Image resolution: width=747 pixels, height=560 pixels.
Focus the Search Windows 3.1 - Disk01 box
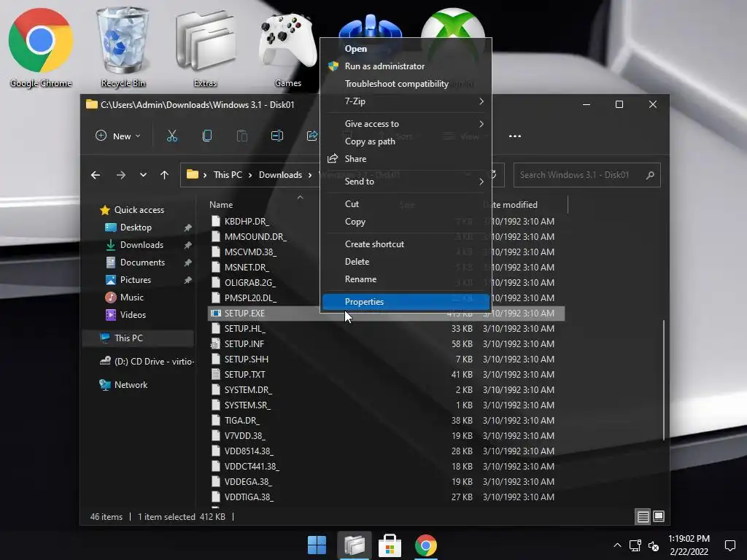[x=587, y=175]
